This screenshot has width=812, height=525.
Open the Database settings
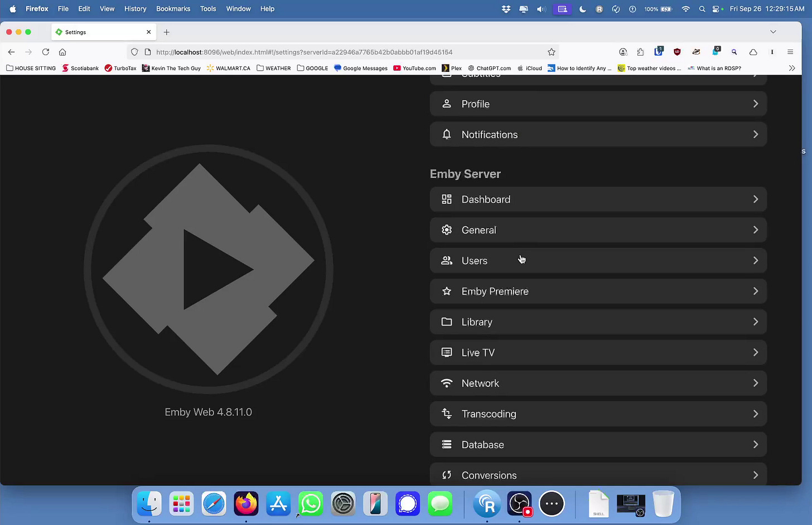pos(598,445)
